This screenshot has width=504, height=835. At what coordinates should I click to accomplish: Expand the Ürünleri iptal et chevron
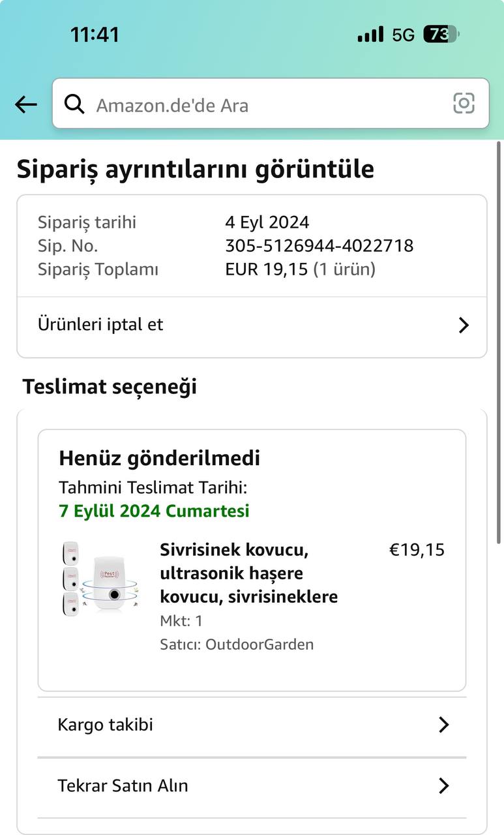[x=464, y=326]
